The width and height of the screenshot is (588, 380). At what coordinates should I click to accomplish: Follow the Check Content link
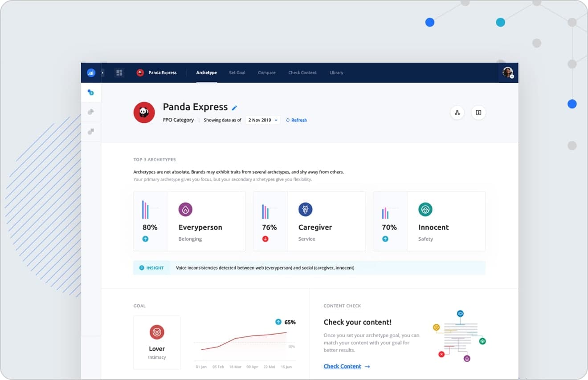click(x=342, y=366)
